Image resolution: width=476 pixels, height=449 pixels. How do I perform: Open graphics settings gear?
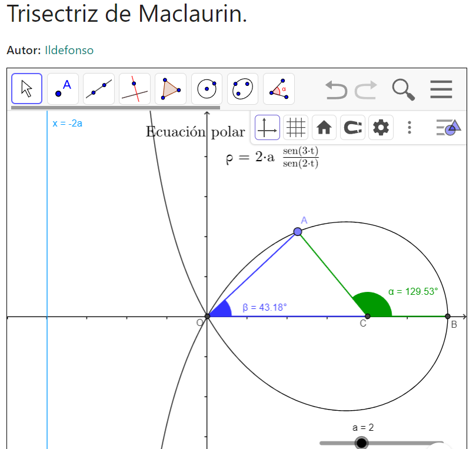point(381,127)
